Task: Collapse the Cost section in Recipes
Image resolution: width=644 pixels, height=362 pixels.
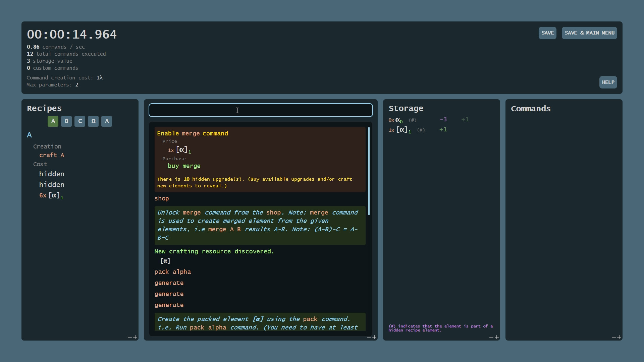Action: click(x=40, y=164)
